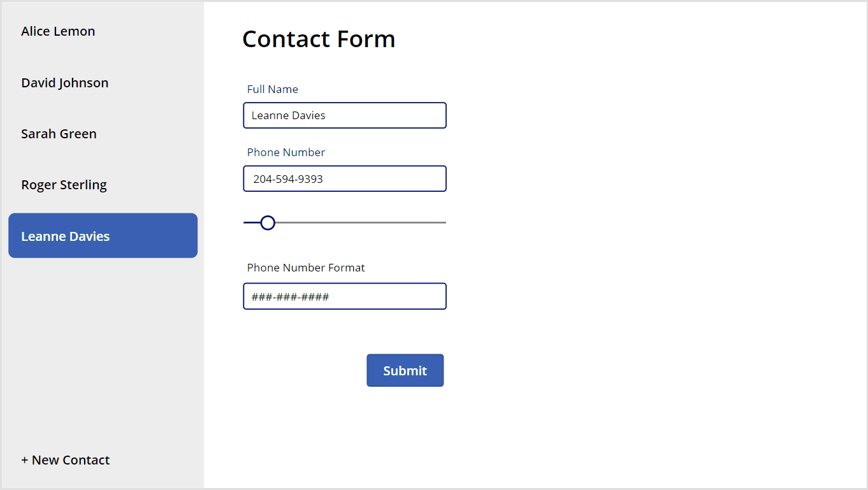
Task: Click the ###-###-#### format placeholder
Action: tap(289, 296)
